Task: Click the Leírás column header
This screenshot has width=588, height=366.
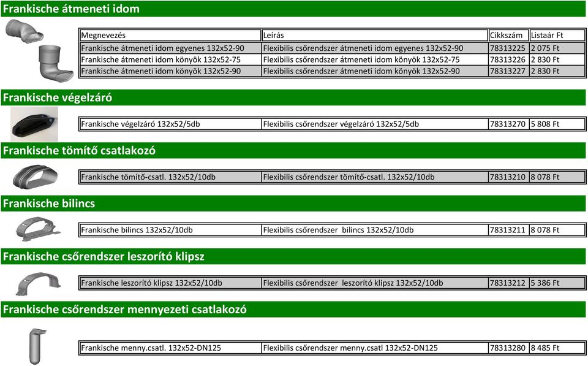Action: coord(375,36)
